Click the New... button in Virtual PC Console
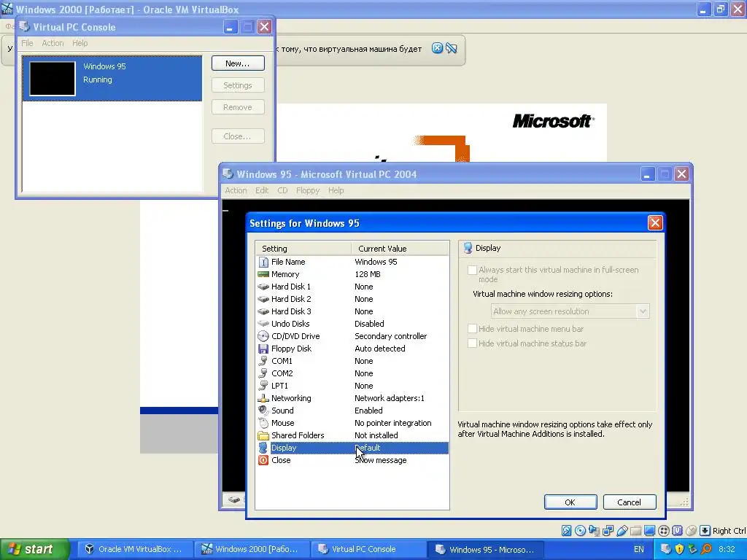 click(x=238, y=63)
